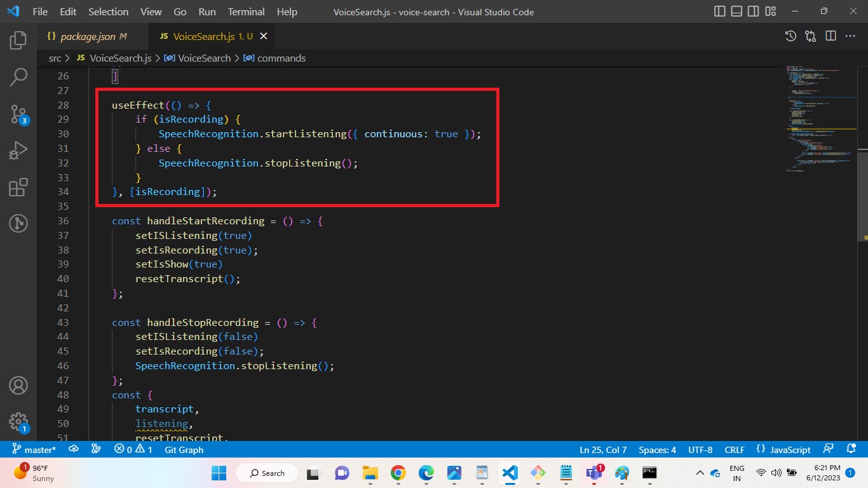Open the Run and Debug view
Image resolution: width=868 pixels, height=488 pixels.
[18, 151]
